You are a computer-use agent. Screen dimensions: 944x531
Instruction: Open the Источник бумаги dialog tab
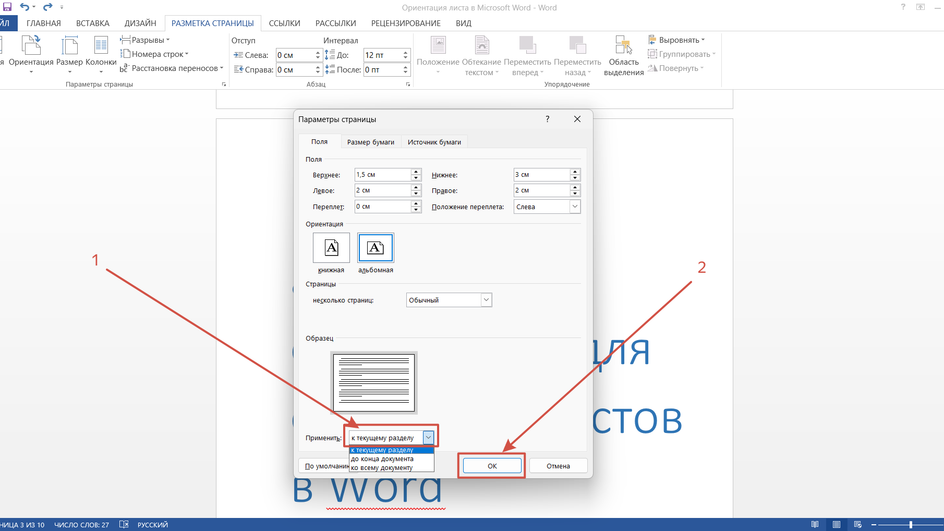pyautogui.click(x=434, y=142)
